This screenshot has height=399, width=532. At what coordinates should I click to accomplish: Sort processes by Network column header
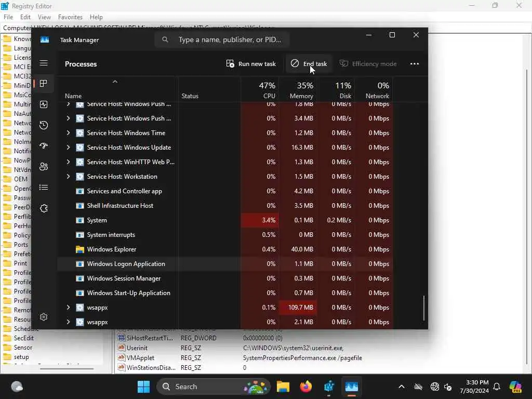374,89
